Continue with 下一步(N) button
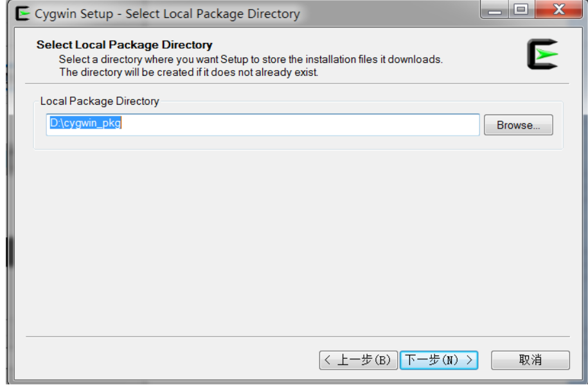The height and width of the screenshot is (385, 588). click(x=439, y=360)
